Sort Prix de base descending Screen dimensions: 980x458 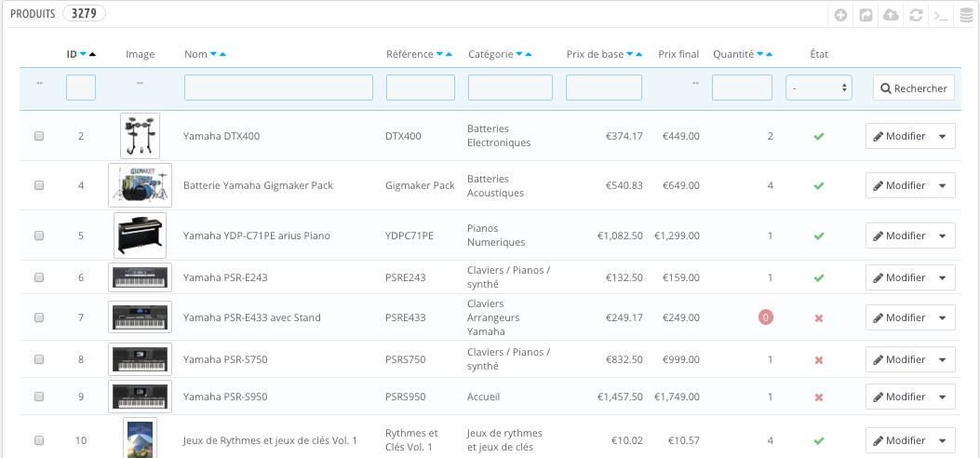[630, 54]
